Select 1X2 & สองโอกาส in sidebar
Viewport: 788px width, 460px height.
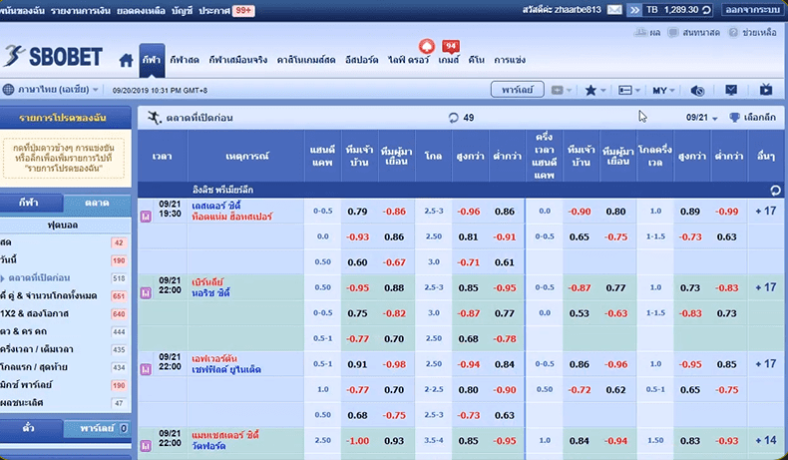(64, 314)
